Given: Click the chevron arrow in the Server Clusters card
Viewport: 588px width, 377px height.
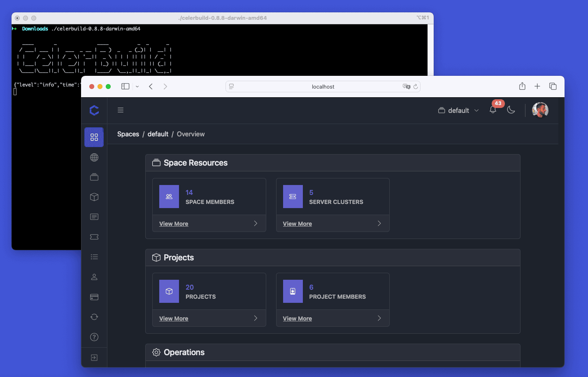Looking at the screenshot, I should [379, 223].
